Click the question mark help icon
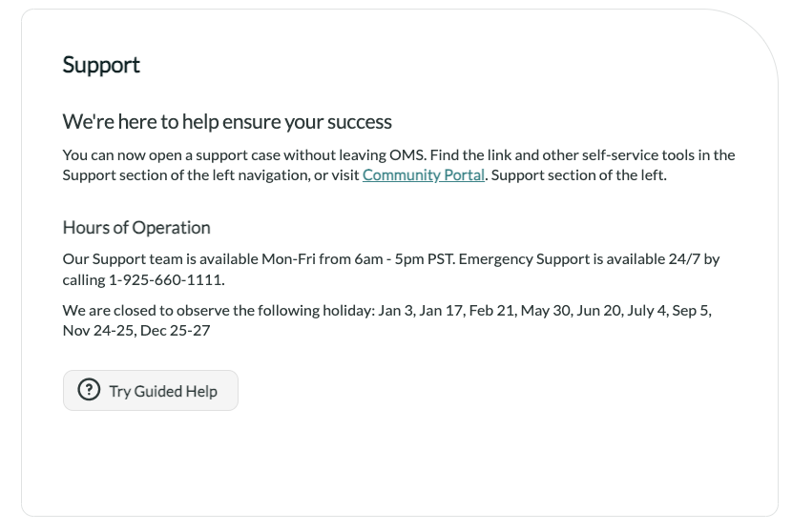Viewport: 792px width, 532px height. point(89,391)
